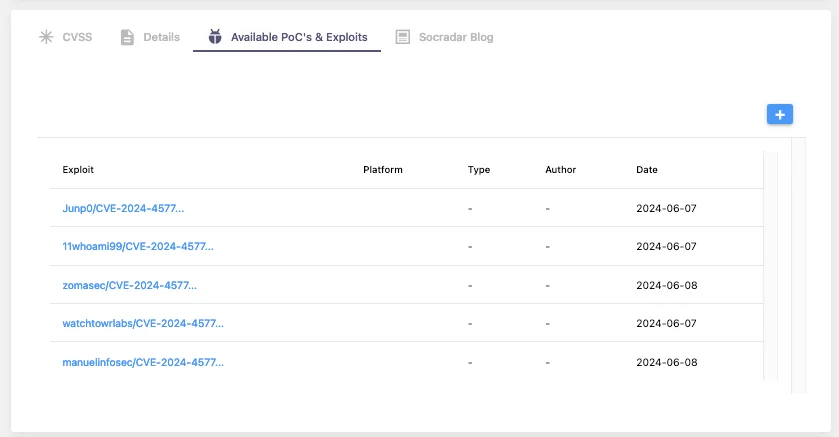Screen dimensions: 839x437
Task: Select the 11whoami99 row date 2024-06-07
Action: pos(666,247)
